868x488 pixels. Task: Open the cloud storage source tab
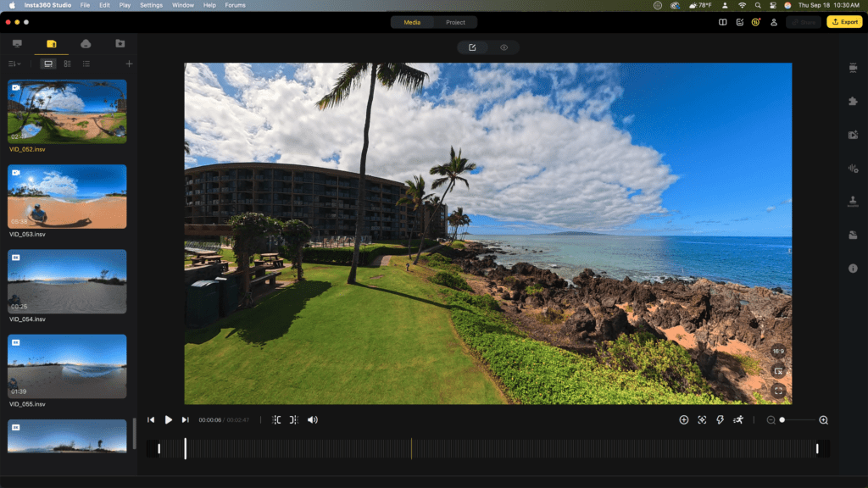click(x=86, y=43)
